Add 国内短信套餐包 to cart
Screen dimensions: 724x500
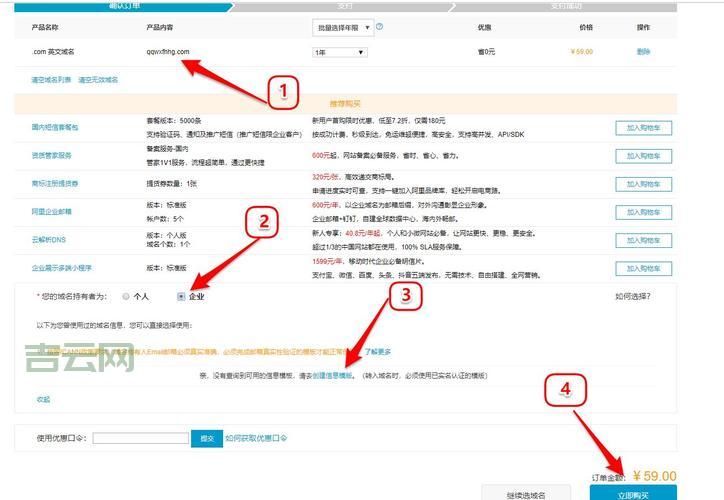click(x=644, y=128)
